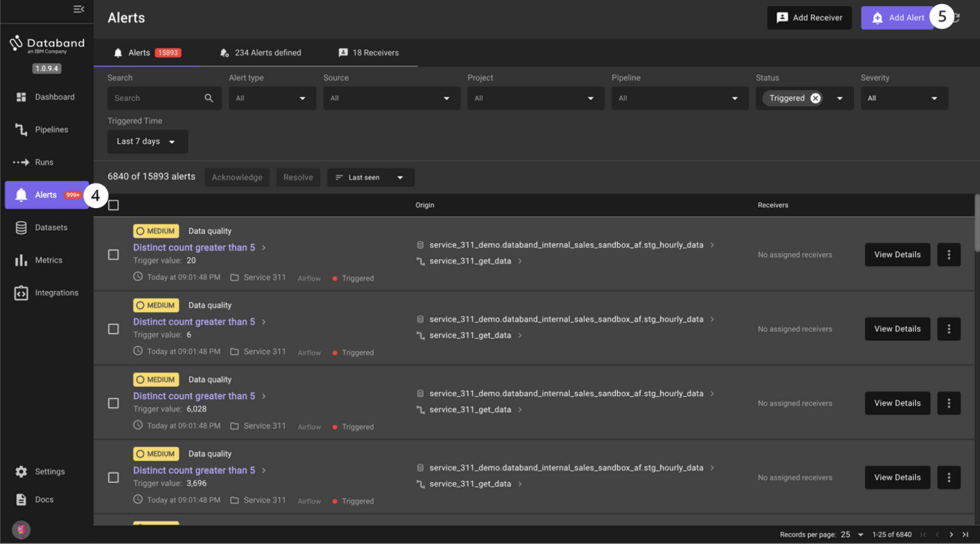Check the alert with trigger value 6,028
Viewport: 980px width, 544px height.
point(113,403)
